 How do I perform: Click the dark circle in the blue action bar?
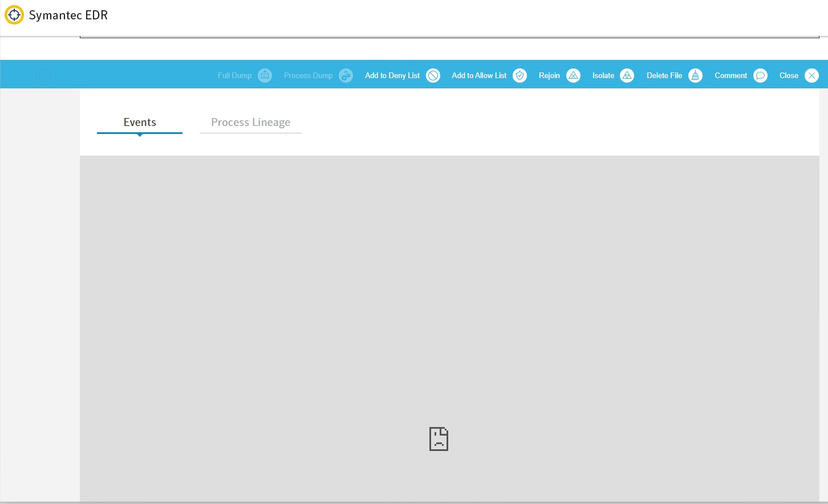coord(43,76)
